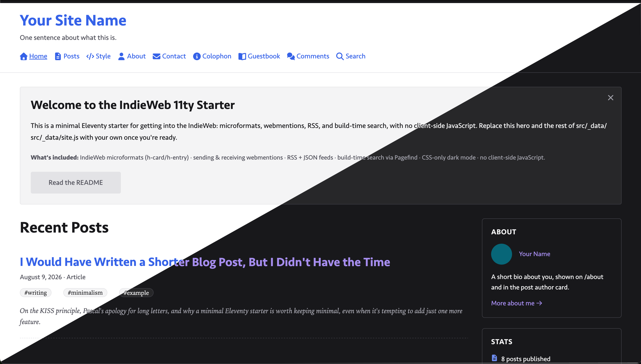Dismiss the welcome banner with the X

610,98
